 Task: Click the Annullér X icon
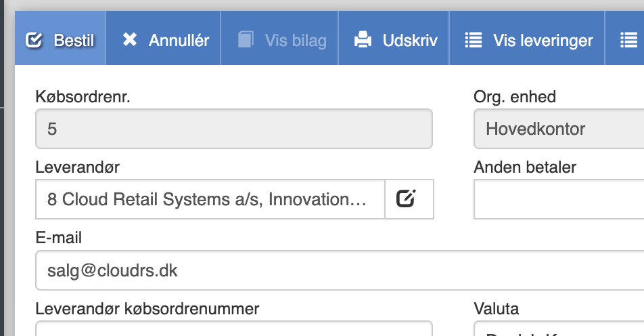pos(130,40)
